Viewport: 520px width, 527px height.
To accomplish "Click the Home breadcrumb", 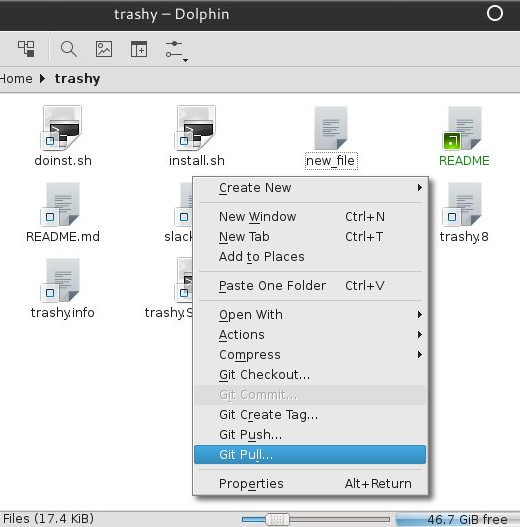I will (x=16, y=79).
